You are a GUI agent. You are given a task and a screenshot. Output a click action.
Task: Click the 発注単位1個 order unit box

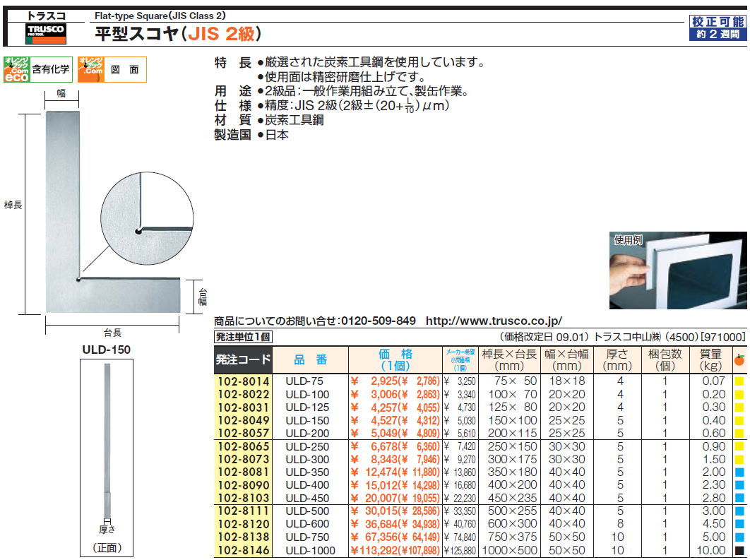coord(244,337)
